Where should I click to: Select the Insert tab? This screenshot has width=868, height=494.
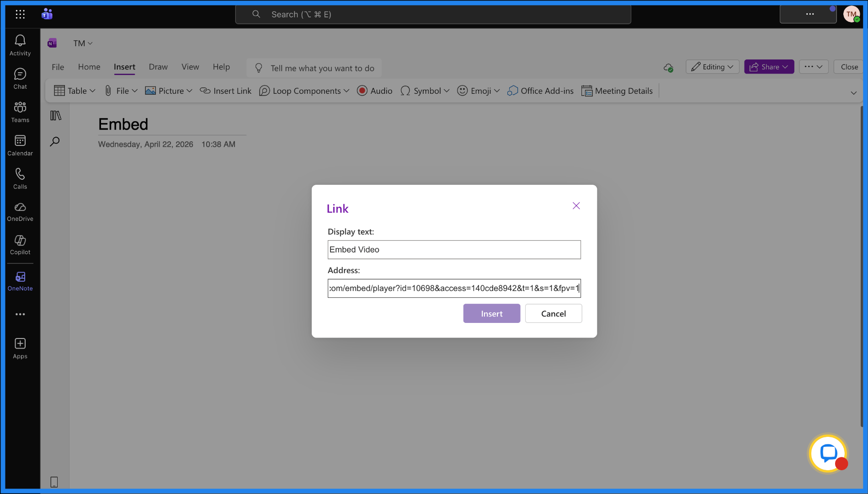[124, 67]
